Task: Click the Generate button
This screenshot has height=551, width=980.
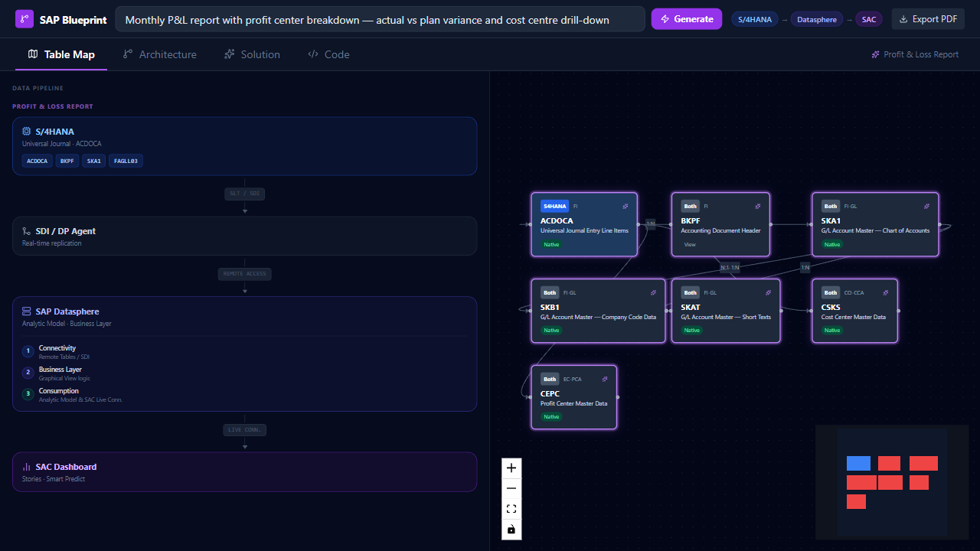Action: (x=686, y=18)
